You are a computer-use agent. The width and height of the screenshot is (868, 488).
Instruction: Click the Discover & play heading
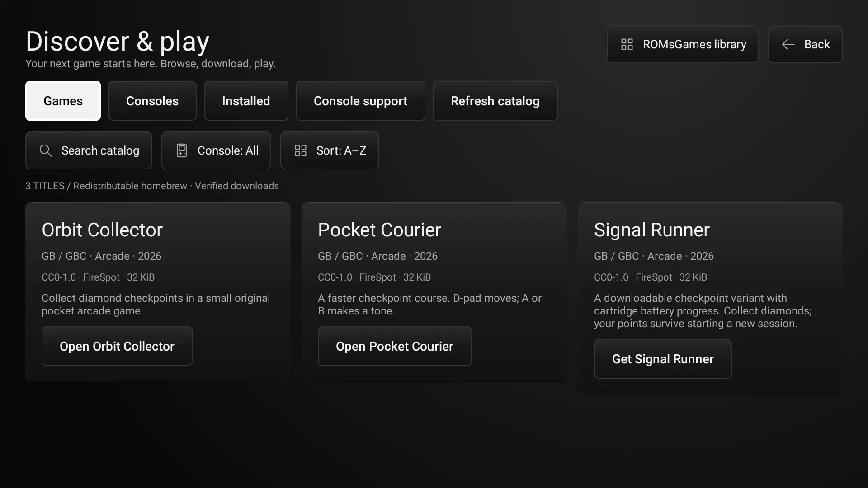[118, 42]
